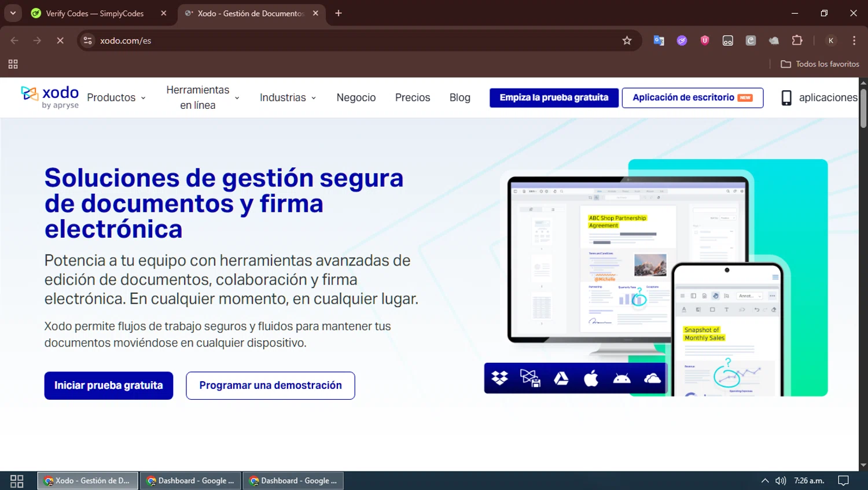Open Windows Task View in taskbar
Screen dimensions: 868x490
click(17, 481)
